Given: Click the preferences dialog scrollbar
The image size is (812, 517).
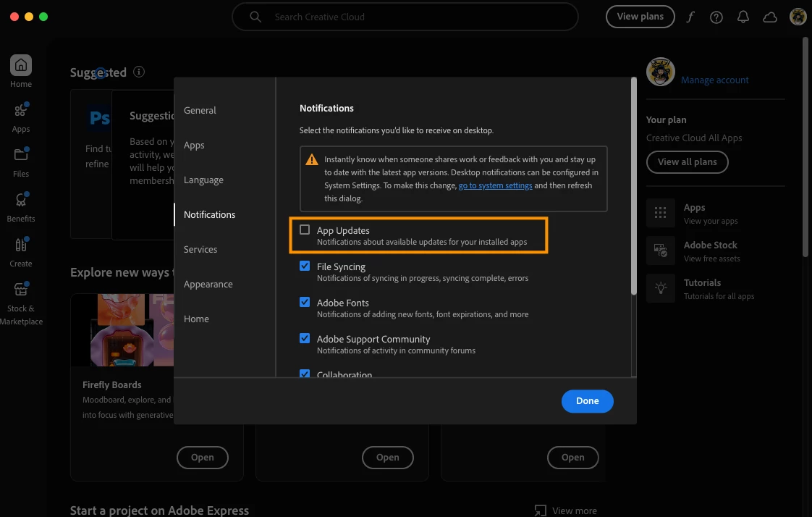Looking at the screenshot, I should tap(633, 187).
